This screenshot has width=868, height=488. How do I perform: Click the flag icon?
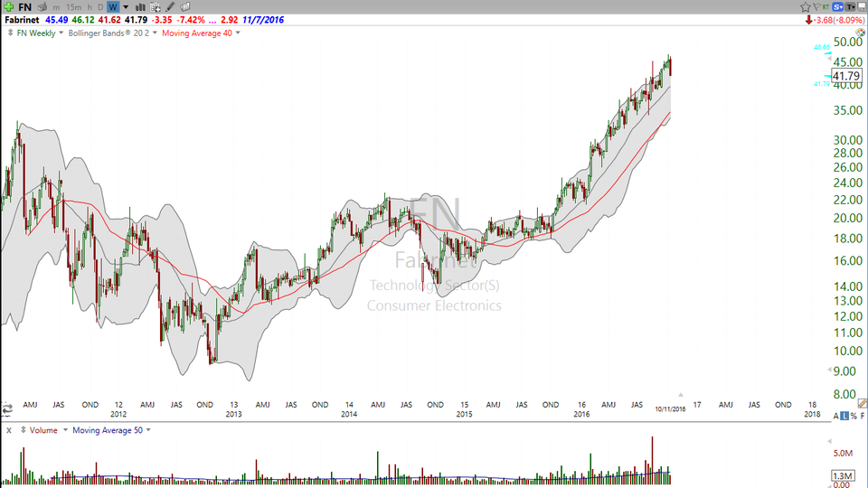click(x=816, y=7)
